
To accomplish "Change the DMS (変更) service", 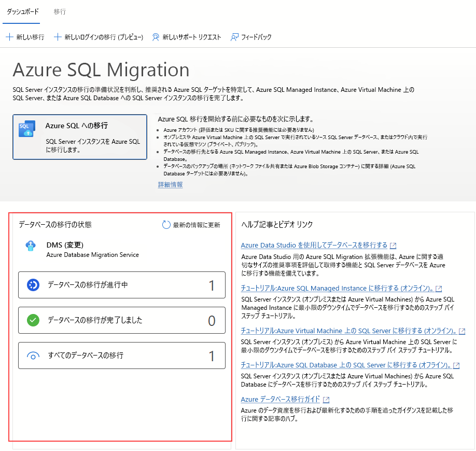I will coord(65,245).
